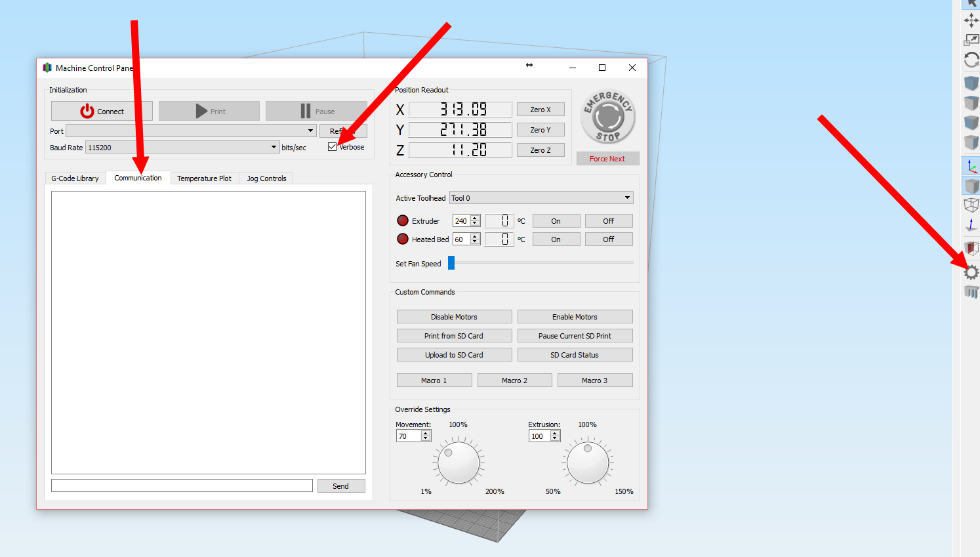Screen dimensions: 980x557
Task: Open the Active Toolhead dropdown
Action: coord(541,198)
